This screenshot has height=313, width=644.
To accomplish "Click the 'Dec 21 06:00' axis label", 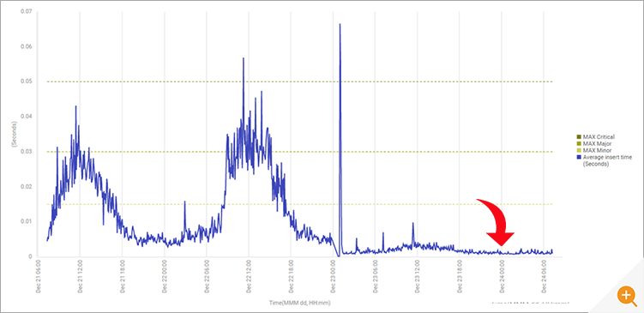I will 38,275.
